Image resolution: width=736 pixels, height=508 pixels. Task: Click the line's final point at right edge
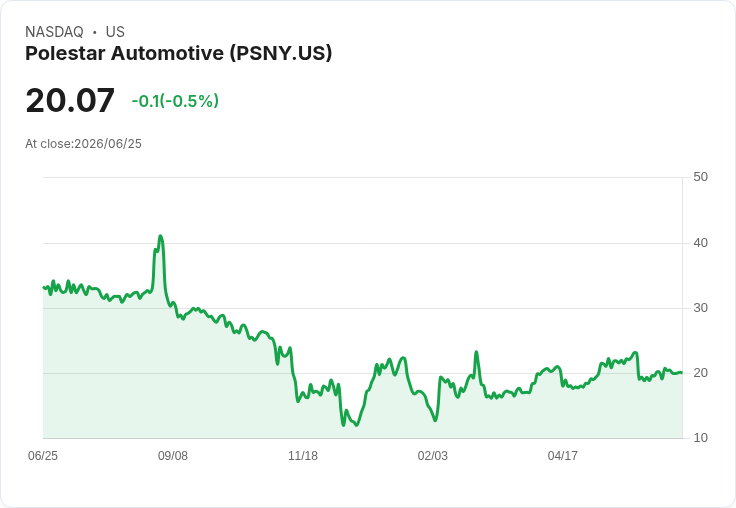[682, 372]
